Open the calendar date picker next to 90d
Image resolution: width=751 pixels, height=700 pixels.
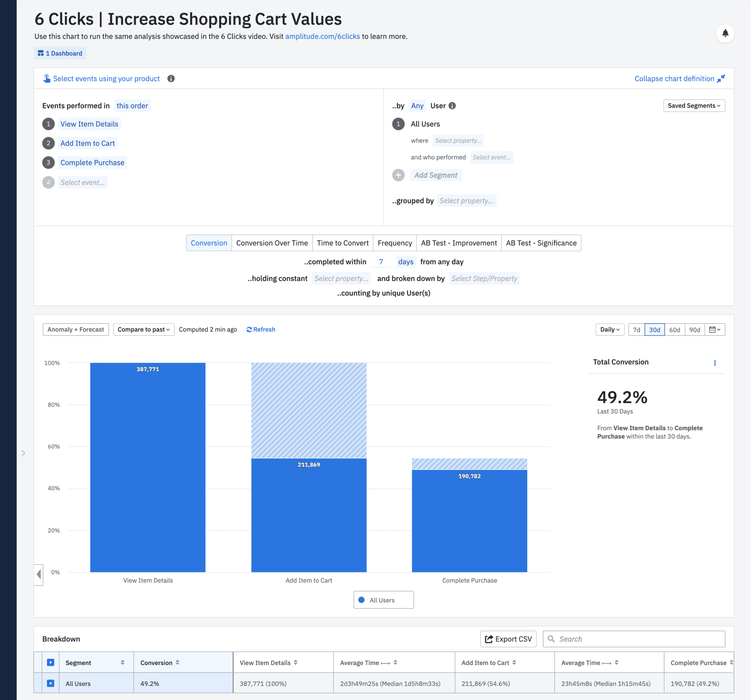tap(715, 329)
